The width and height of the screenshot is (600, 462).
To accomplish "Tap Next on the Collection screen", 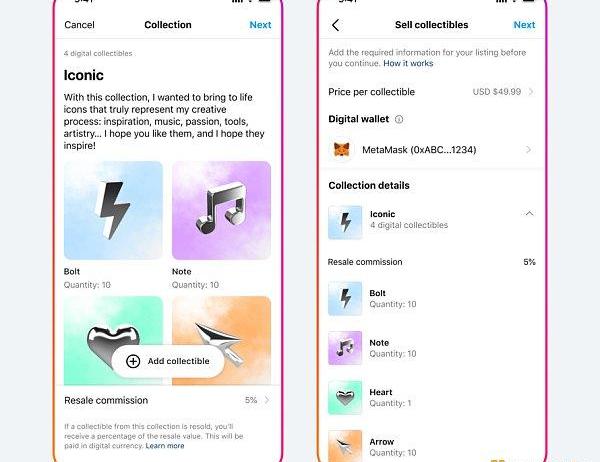I will click(x=260, y=25).
